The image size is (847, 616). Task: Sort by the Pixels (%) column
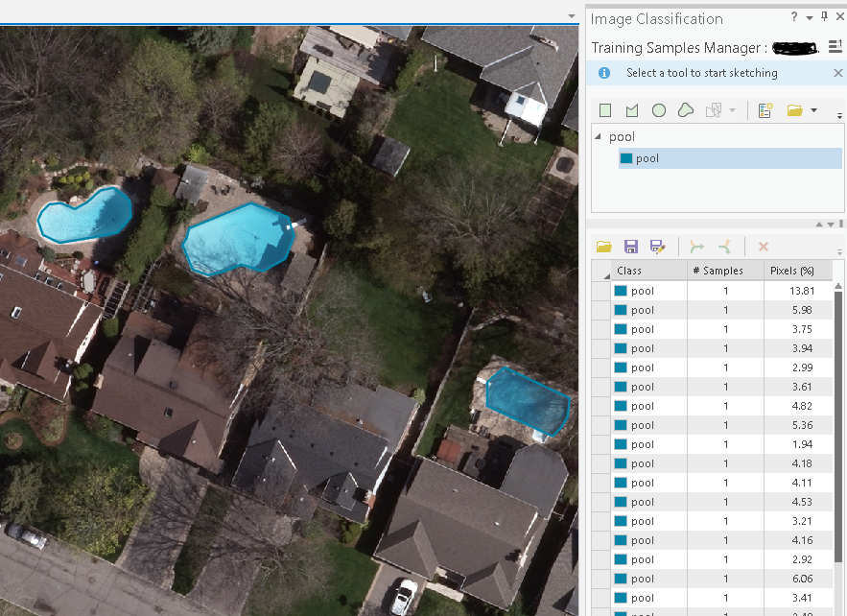pyautogui.click(x=794, y=270)
